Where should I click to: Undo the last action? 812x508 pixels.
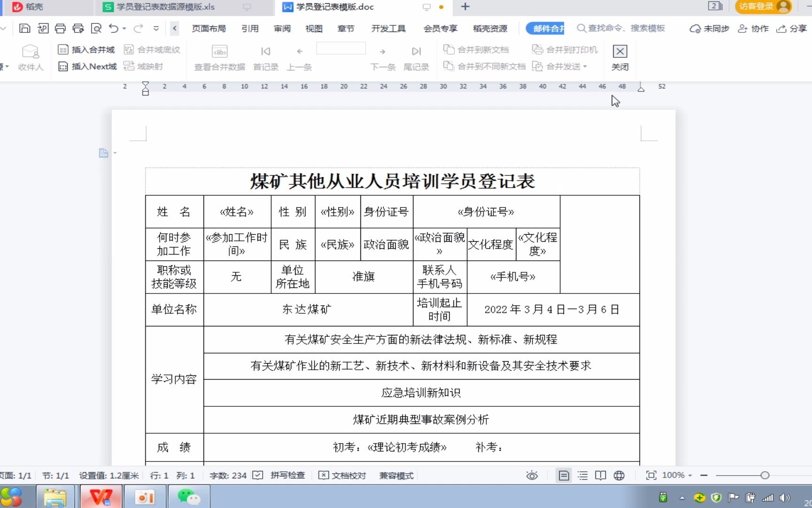114,28
